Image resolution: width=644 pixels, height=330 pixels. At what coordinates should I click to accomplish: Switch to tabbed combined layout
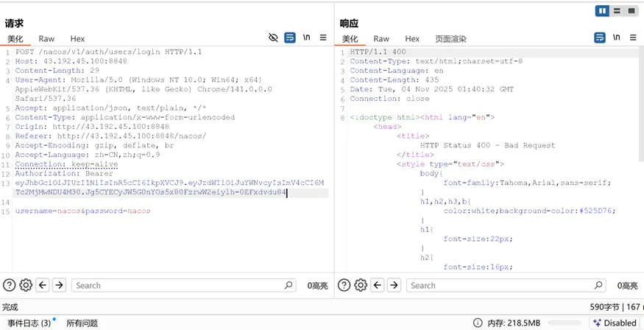pos(630,10)
